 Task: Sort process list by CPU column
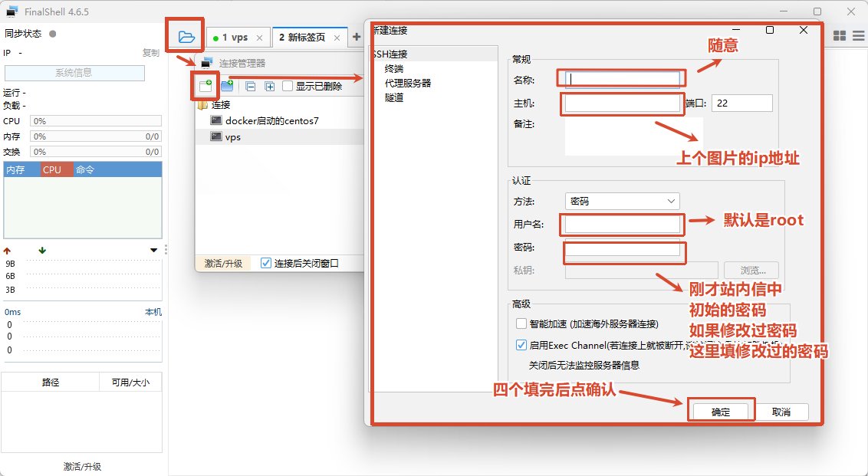pyautogui.click(x=57, y=169)
